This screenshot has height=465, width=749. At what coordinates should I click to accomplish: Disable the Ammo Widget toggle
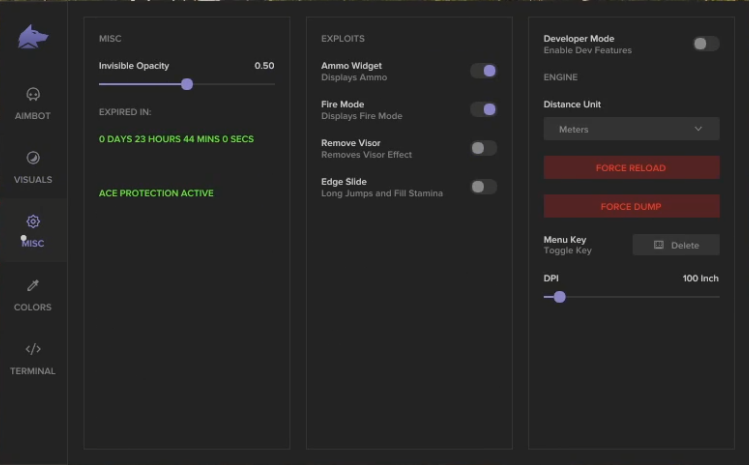[x=483, y=71]
